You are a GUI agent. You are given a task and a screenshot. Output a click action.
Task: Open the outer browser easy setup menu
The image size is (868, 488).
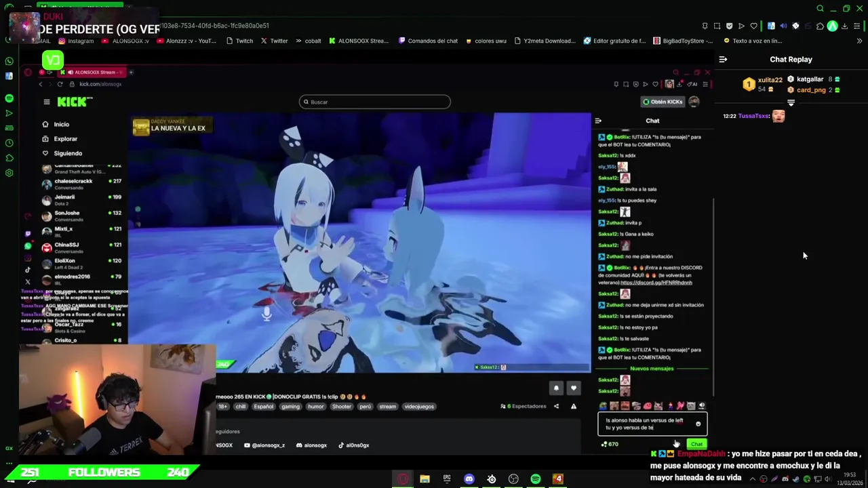857,26
